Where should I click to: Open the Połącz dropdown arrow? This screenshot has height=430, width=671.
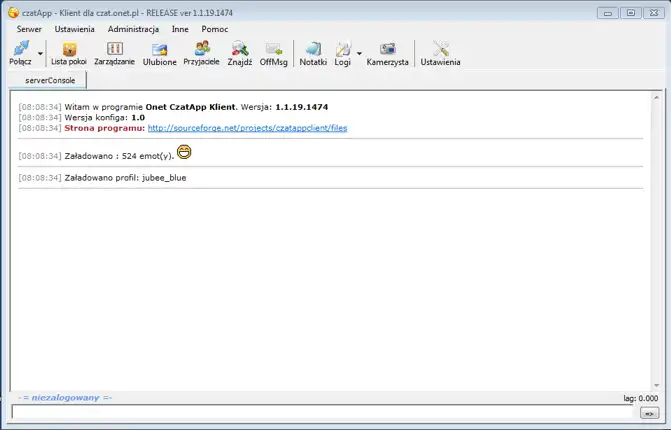[40, 53]
